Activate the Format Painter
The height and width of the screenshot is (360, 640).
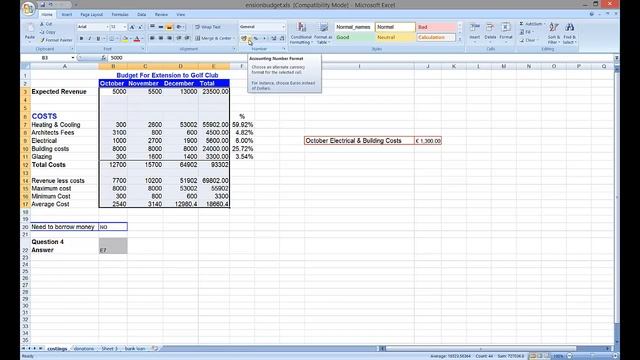click(56, 40)
